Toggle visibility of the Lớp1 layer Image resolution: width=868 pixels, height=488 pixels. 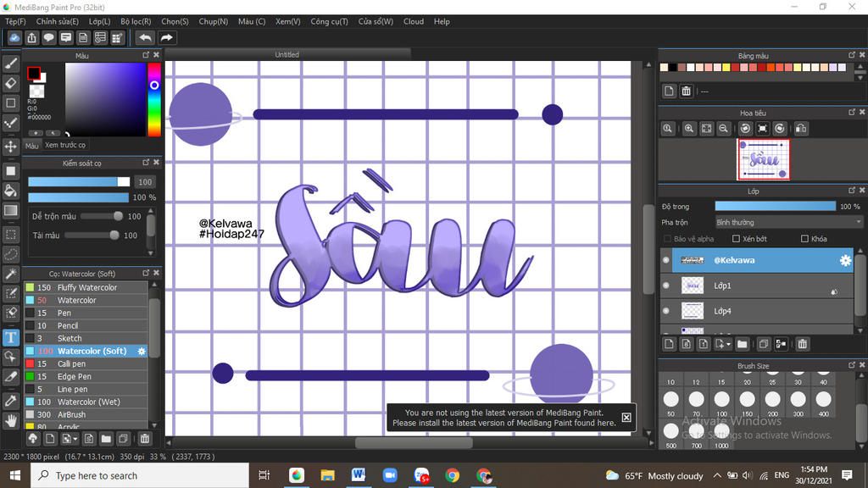click(666, 286)
